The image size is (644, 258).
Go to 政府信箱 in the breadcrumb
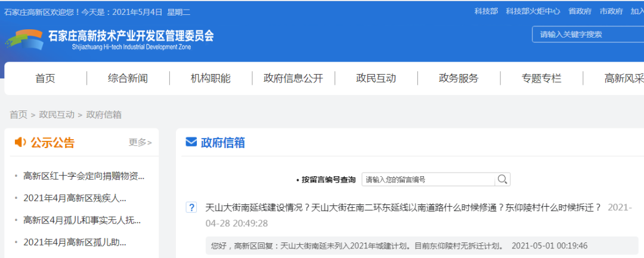[104, 115]
